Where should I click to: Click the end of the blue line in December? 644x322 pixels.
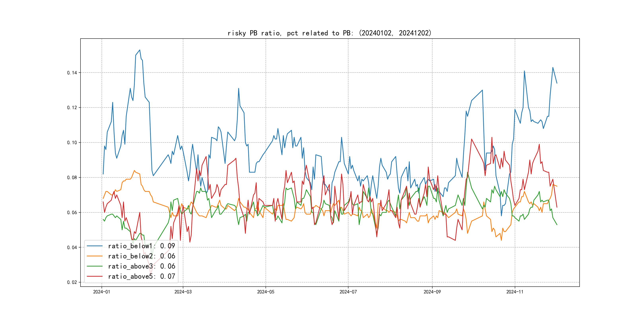pos(557,83)
